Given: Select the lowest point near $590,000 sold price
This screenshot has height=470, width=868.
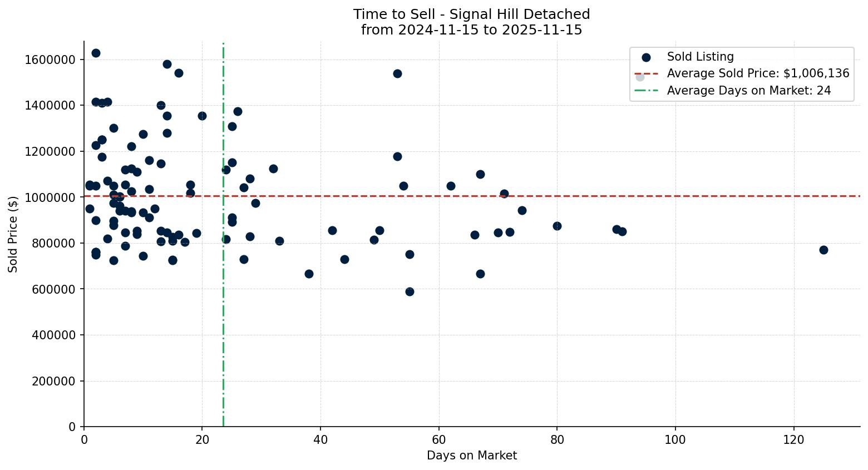Looking at the screenshot, I should click(410, 291).
